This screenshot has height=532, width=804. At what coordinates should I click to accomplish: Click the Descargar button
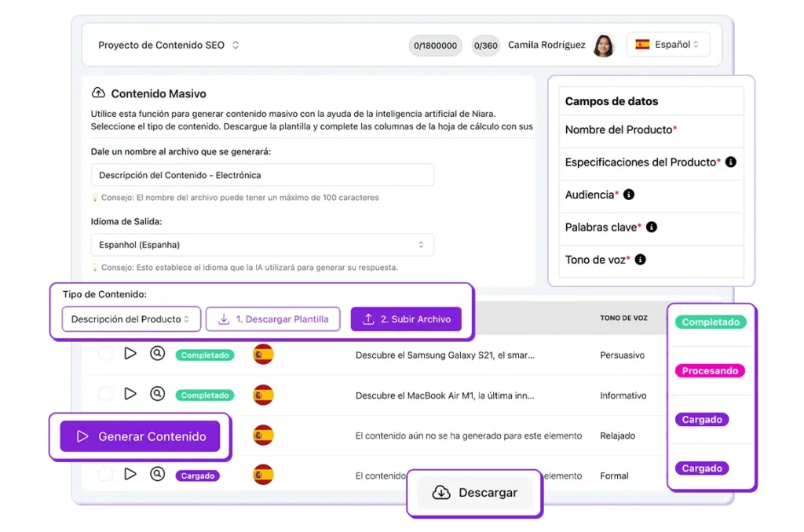click(474, 493)
